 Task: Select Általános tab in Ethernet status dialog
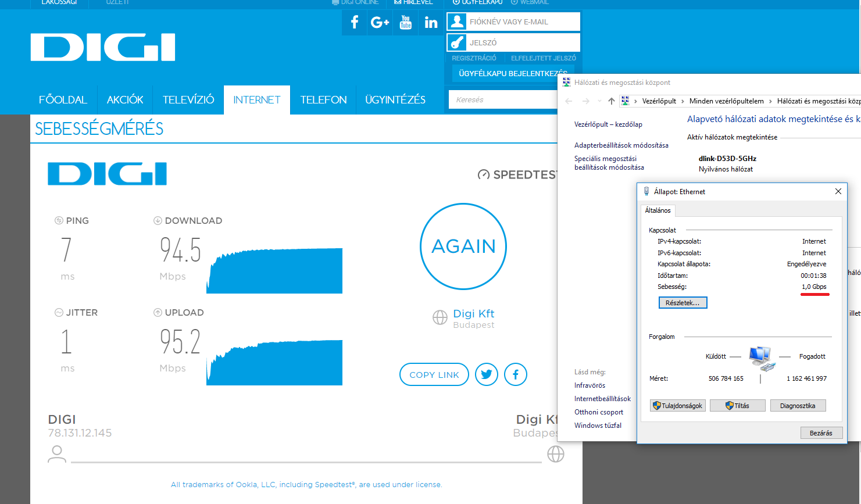(x=658, y=210)
